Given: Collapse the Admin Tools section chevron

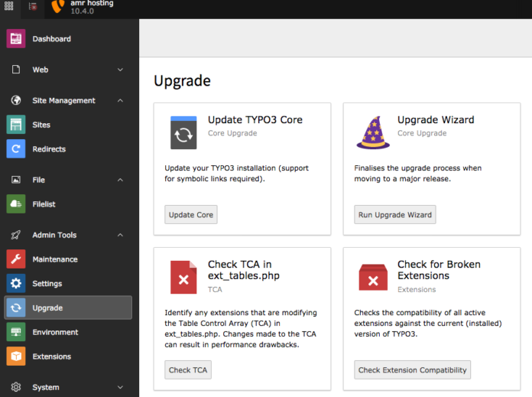Looking at the screenshot, I should [x=120, y=235].
